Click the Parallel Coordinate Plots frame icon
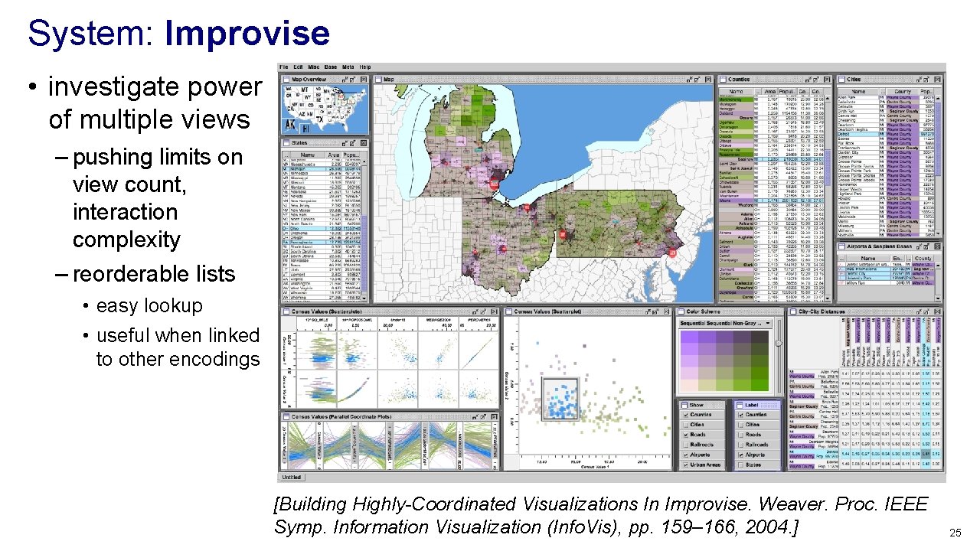Screen dimensions: 980x551 (286, 417)
